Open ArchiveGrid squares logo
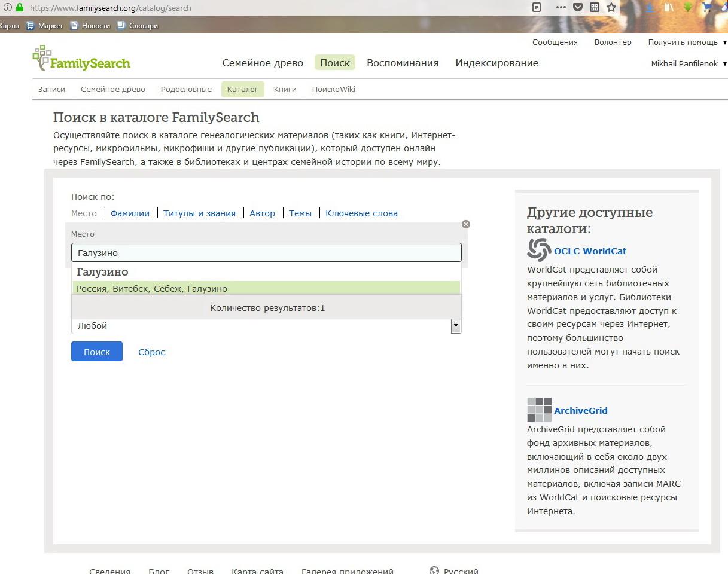 [x=539, y=410]
